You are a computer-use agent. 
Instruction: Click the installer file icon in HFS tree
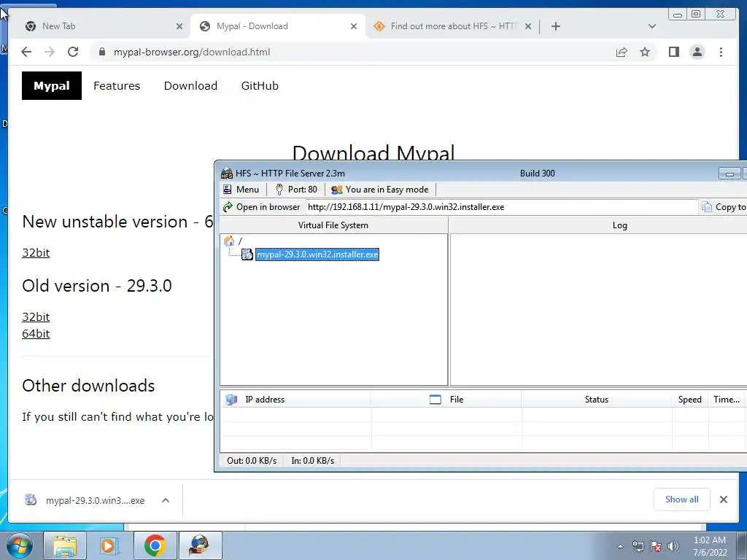[247, 254]
